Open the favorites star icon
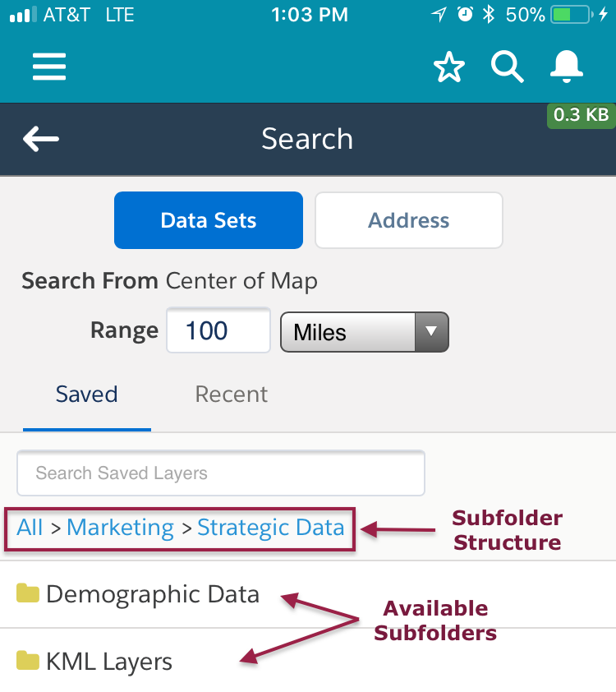The image size is (616, 692). click(x=448, y=67)
